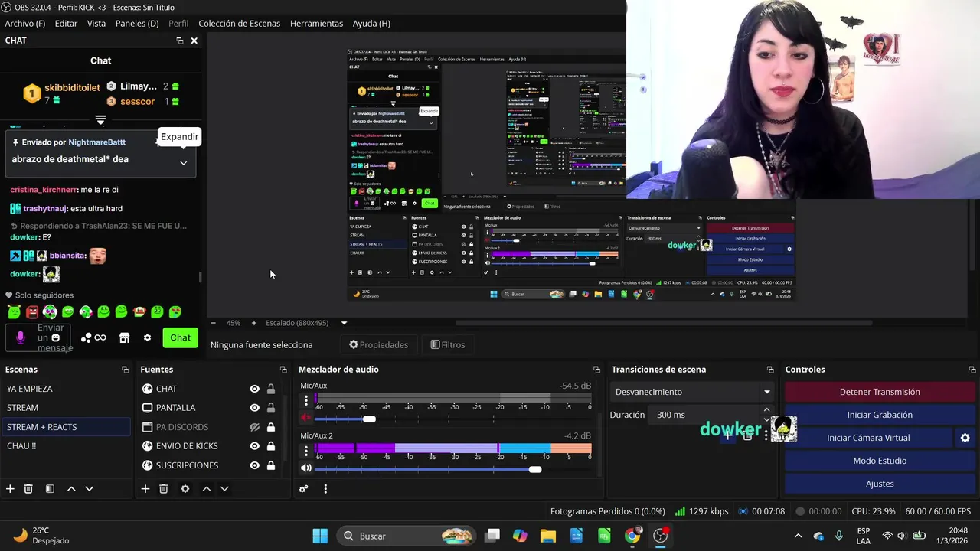Undock the Escenas panel
Viewport: 980px width, 551px height.
125,370
